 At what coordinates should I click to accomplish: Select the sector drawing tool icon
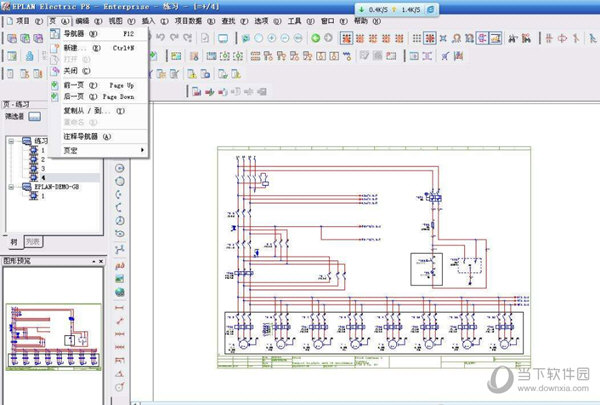pyautogui.click(x=120, y=220)
